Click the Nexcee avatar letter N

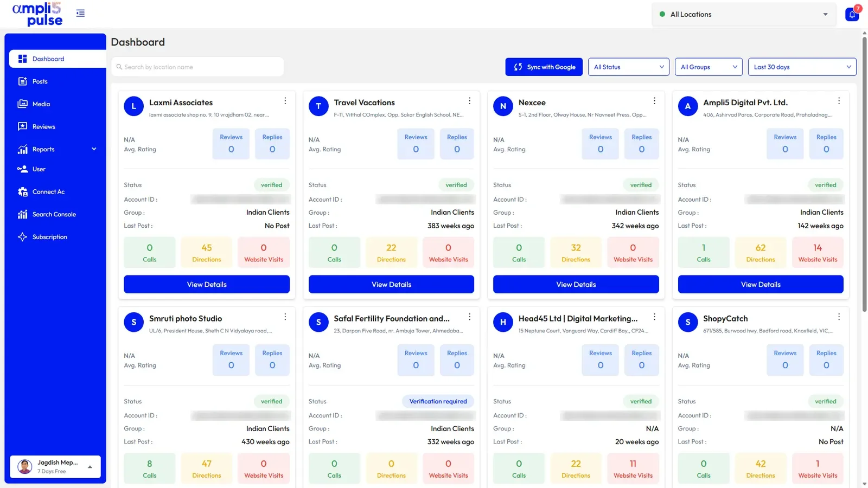[x=503, y=106]
